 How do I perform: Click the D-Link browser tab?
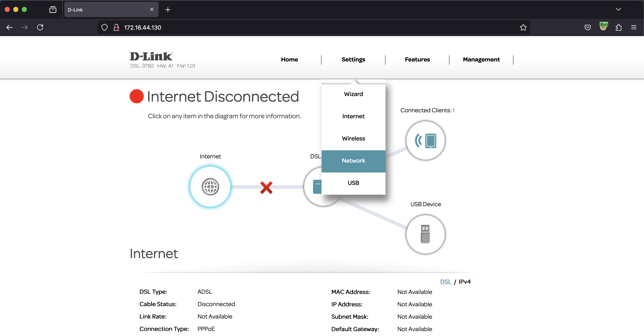[x=111, y=10]
